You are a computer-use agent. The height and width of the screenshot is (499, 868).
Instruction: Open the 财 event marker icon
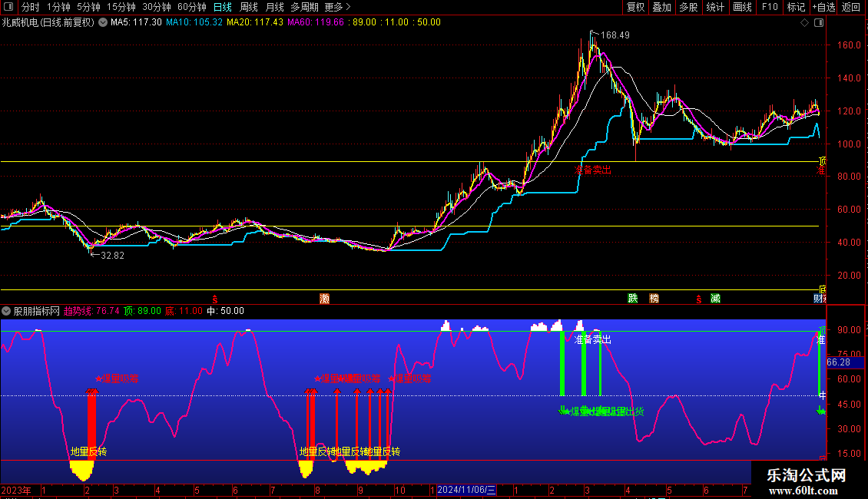click(x=819, y=299)
